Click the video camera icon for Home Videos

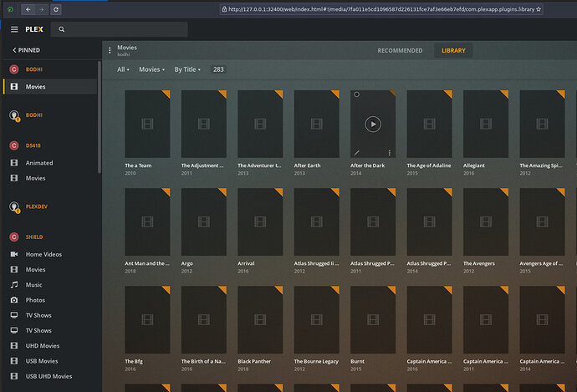pos(13,254)
